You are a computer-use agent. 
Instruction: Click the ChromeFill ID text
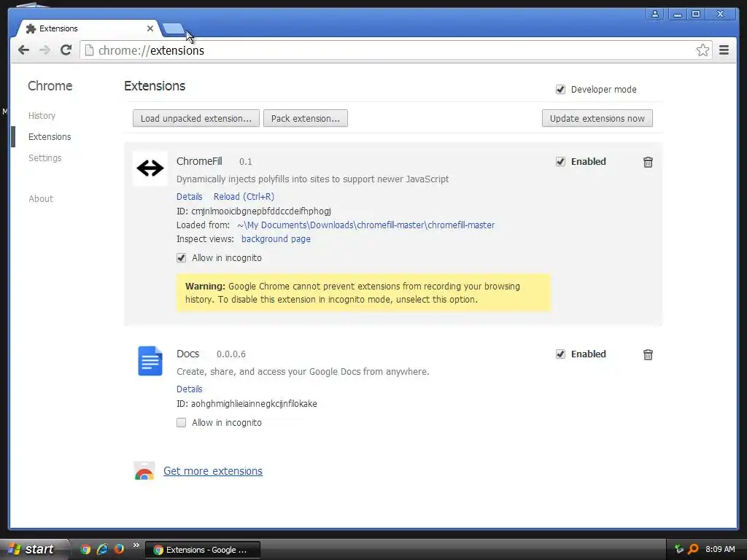tap(253, 211)
